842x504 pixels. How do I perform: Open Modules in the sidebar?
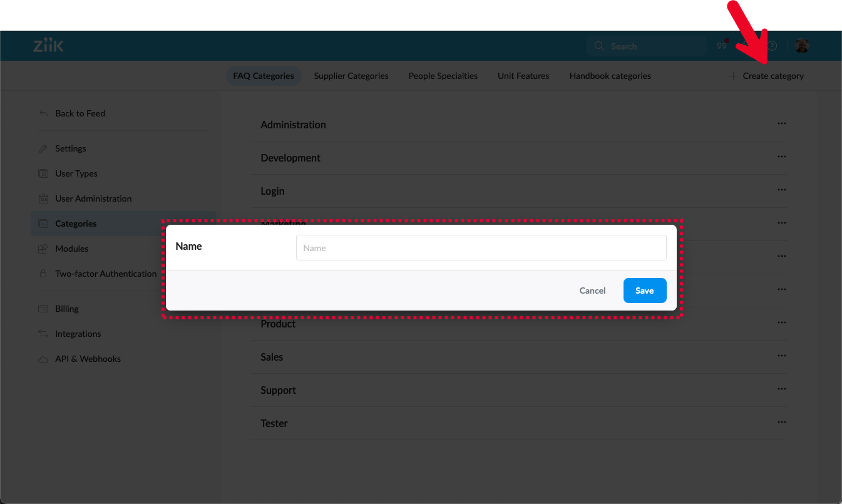tap(72, 249)
